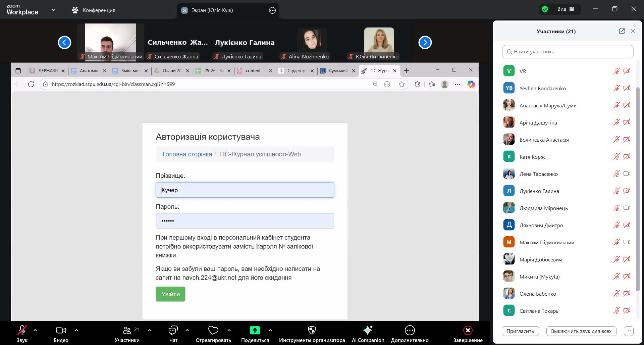Open Zoom Workplace dropdown chevron
This screenshot has height=345, width=644.
[x=54, y=10]
